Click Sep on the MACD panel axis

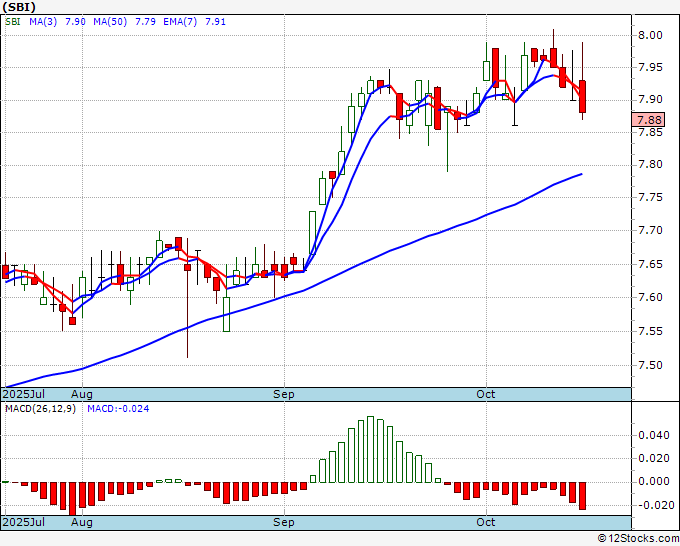tap(284, 522)
